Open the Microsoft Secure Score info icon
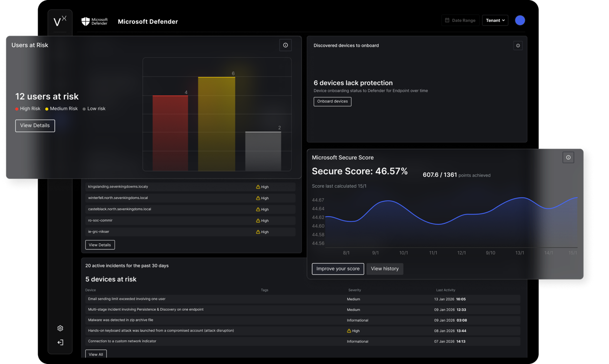The image size is (609, 364). 568,157
